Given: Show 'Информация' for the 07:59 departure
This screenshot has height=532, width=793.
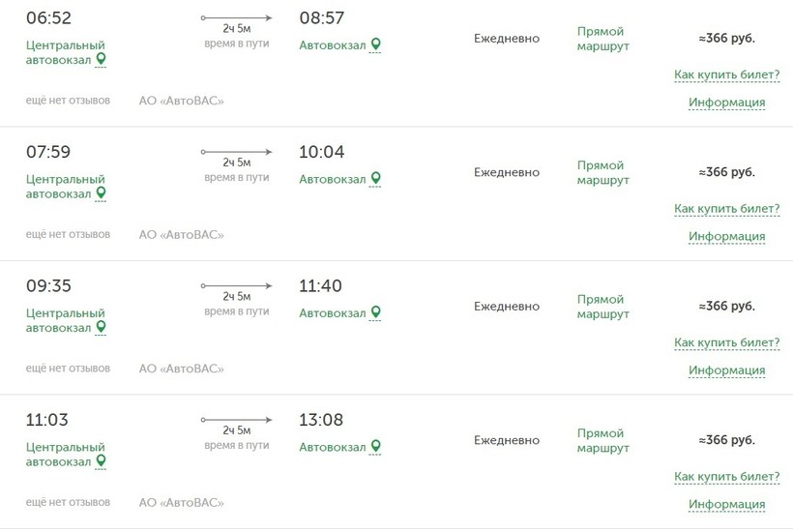Looking at the screenshot, I should click(x=726, y=237).
